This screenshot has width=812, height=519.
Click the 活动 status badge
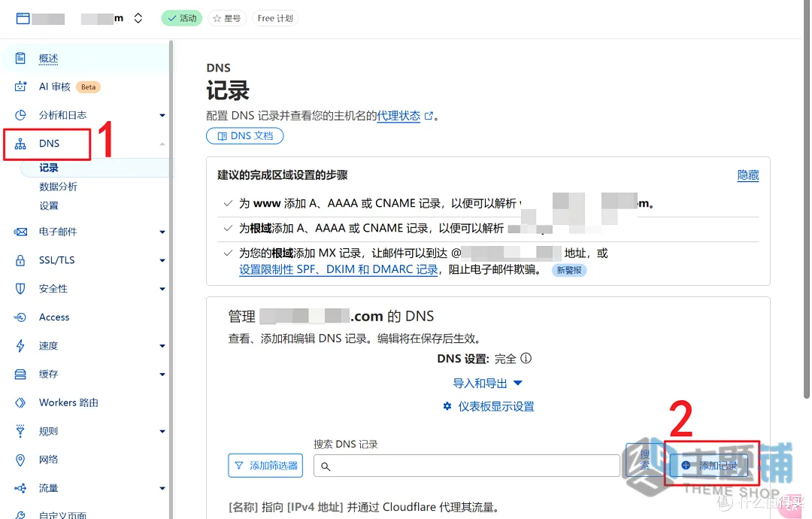(x=182, y=18)
